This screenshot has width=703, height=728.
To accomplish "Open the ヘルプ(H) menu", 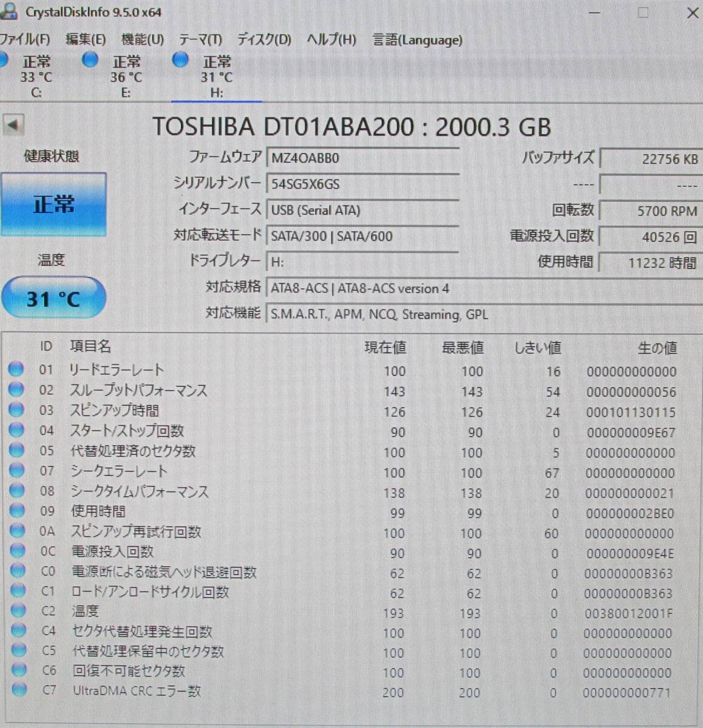I will (x=331, y=39).
